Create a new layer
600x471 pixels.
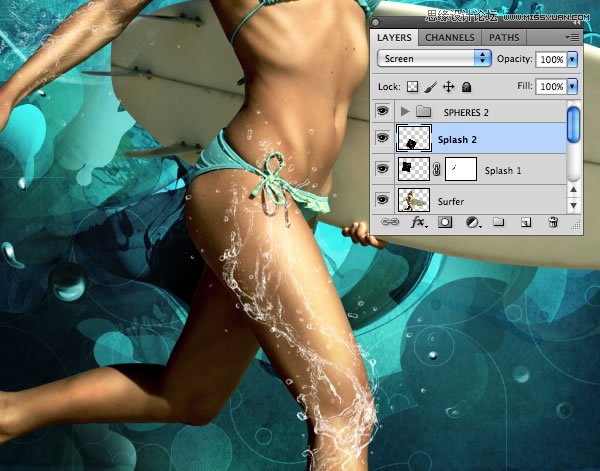(x=526, y=222)
